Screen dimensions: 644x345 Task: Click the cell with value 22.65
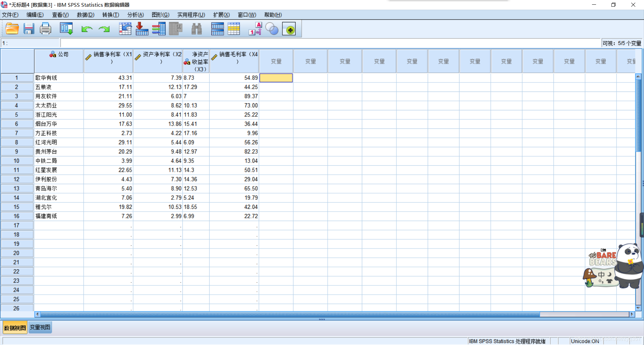108,170
